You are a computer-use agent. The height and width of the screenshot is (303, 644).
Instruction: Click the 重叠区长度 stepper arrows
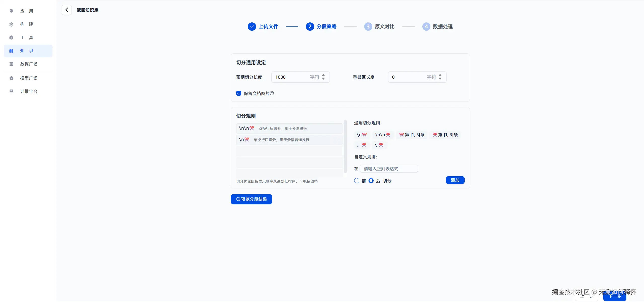pyautogui.click(x=440, y=77)
